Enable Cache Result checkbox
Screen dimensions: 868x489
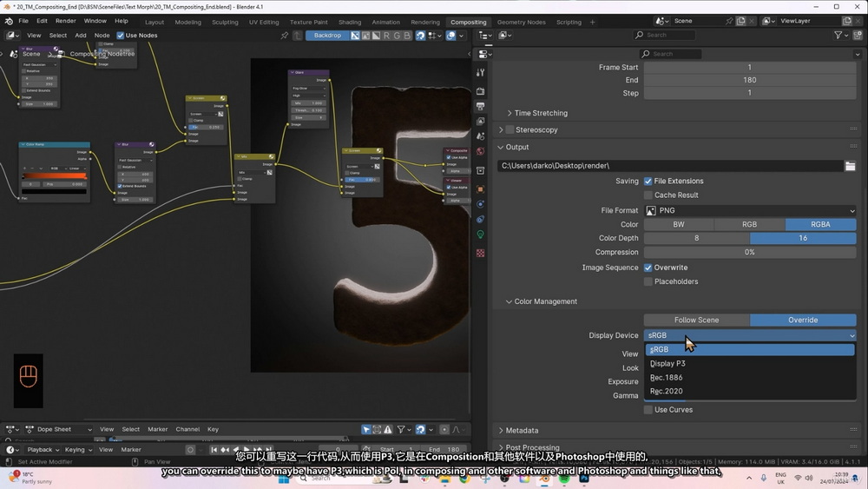click(648, 195)
